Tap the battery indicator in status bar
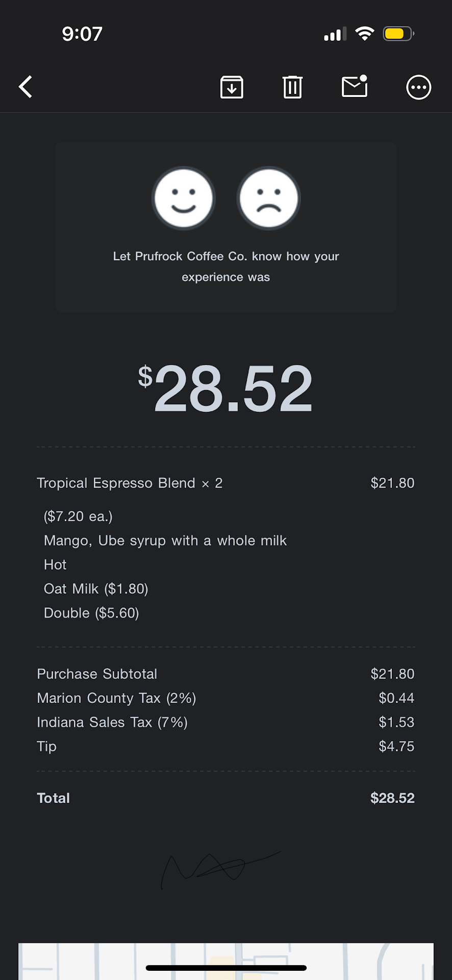The width and height of the screenshot is (452, 980). 398,34
